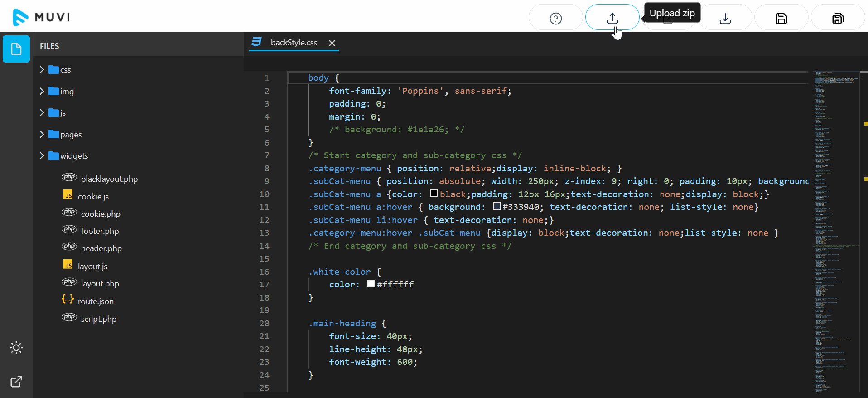Screen dimensions: 868x398
Task: Open the Files explorer sidebar icon
Action: [x=16, y=49]
